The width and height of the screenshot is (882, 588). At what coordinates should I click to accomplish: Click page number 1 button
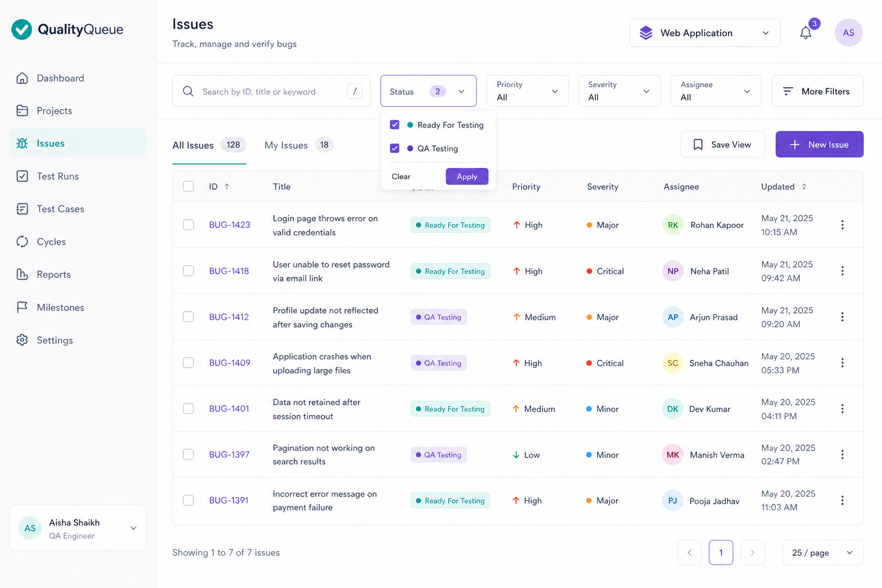pyautogui.click(x=721, y=552)
